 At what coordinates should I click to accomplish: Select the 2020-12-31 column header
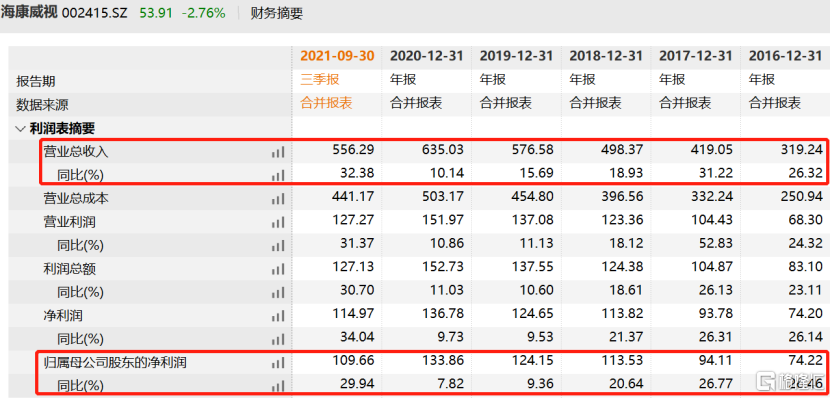[427, 56]
